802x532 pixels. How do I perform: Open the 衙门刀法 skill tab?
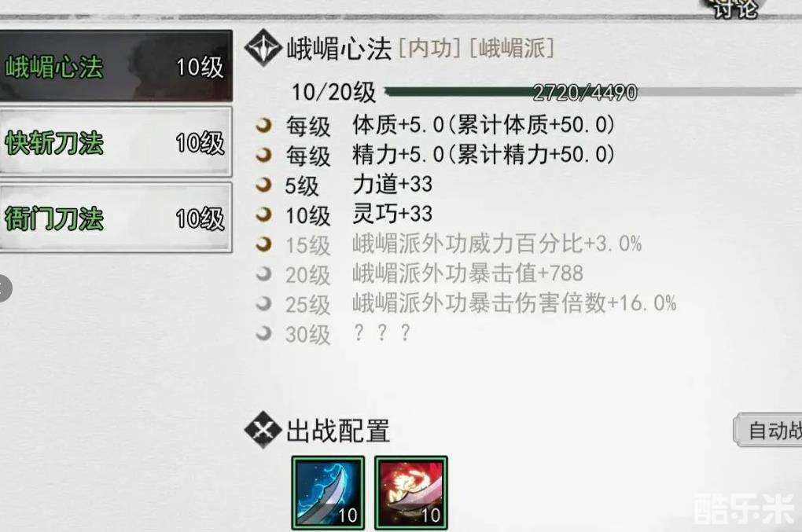116,218
